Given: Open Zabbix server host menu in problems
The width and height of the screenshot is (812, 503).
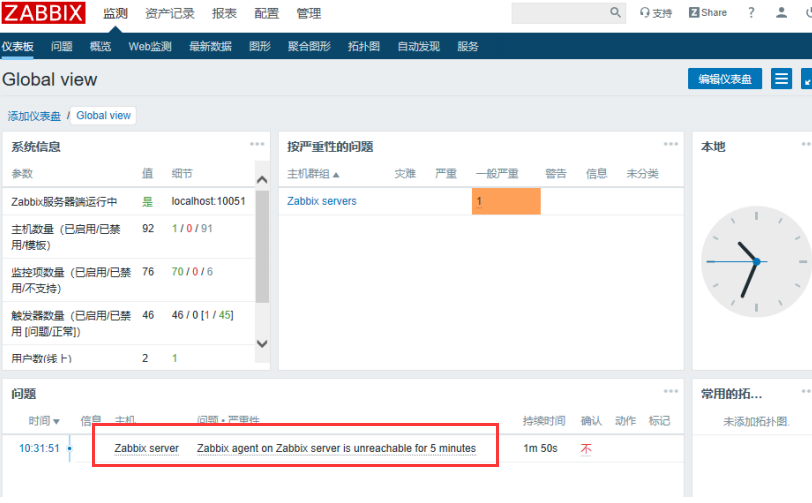Looking at the screenshot, I should (x=147, y=448).
